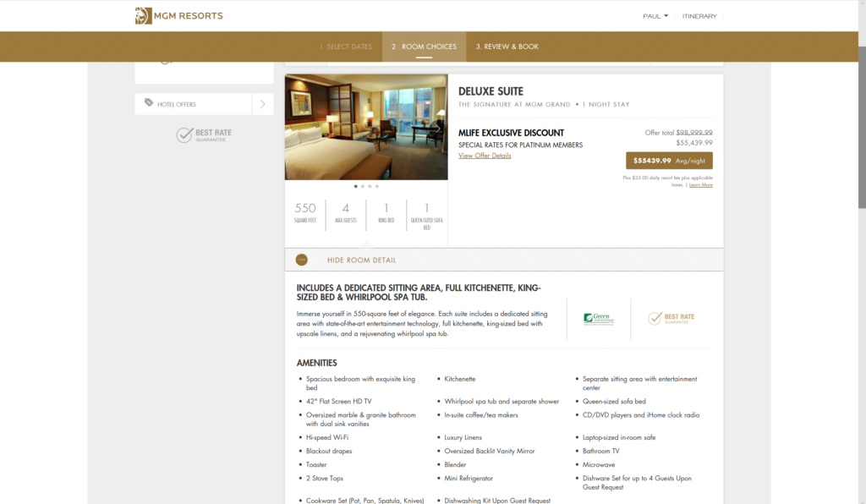Select the Room Choices step tab
This screenshot has height=504, width=866.
(425, 47)
